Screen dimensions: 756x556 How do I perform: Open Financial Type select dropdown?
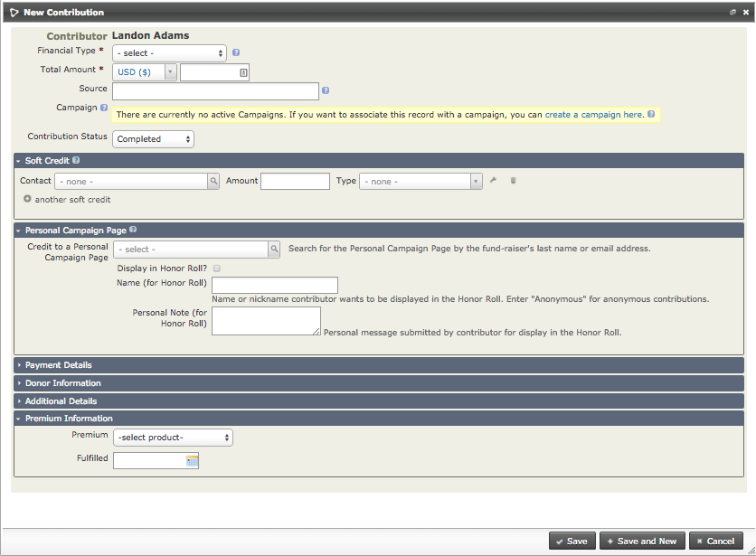pos(169,53)
